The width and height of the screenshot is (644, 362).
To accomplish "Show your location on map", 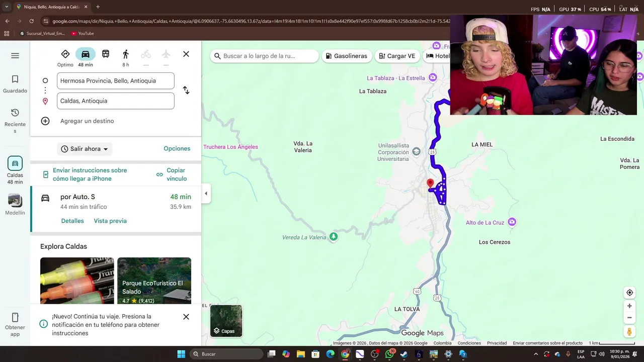I will (x=629, y=293).
